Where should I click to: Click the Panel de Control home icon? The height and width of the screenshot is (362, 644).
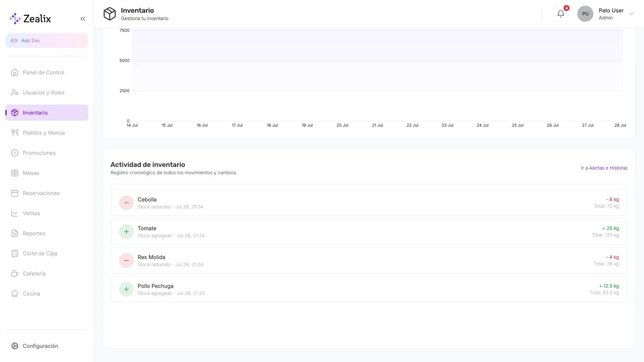tap(15, 72)
